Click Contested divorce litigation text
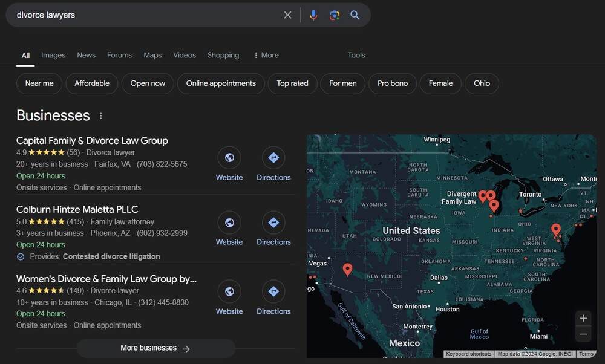The height and width of the screenshot is (364, 605). (111, 256)
